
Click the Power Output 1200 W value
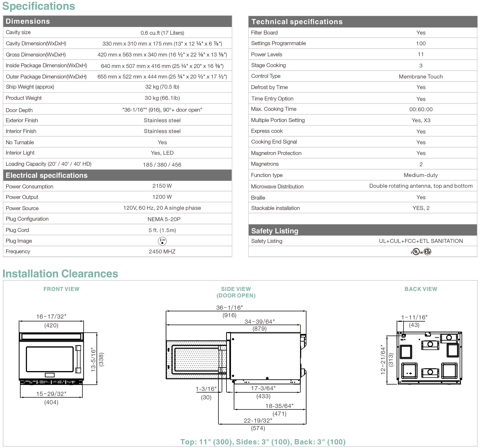pos(162,197)
